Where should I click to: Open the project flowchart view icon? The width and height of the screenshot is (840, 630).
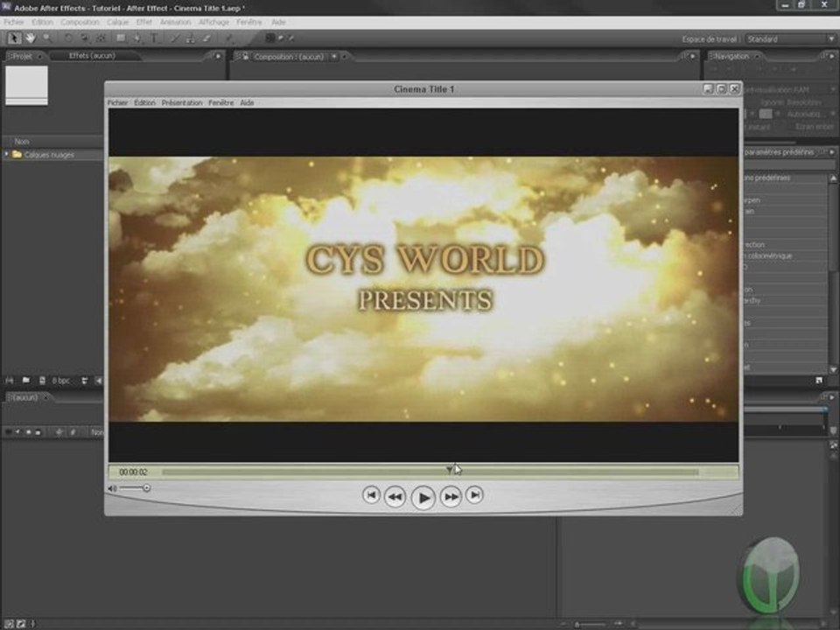[x=85, y=381]
